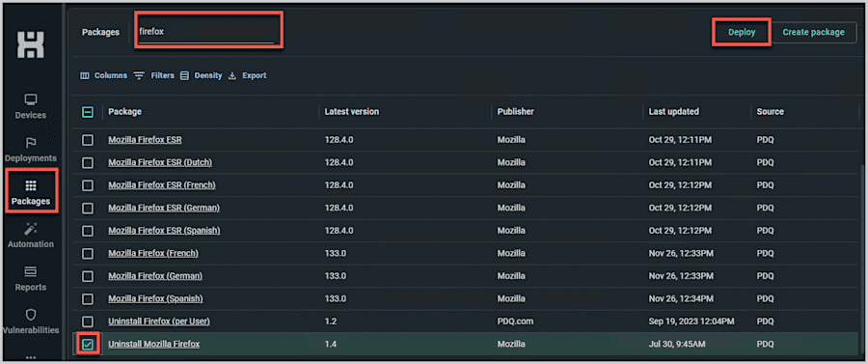Open the Columns chooser
The width and height of the screenshot is (868, 364).
point(103,75)
